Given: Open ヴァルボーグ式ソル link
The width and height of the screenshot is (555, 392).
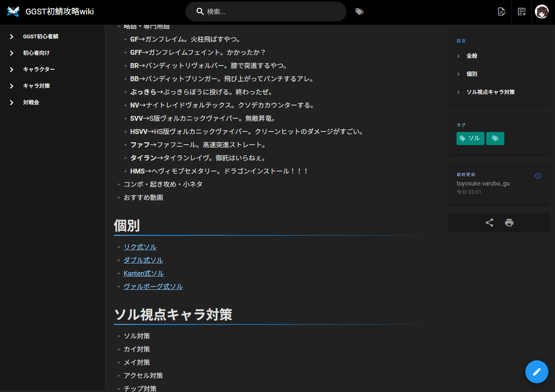Looking at the screenshot, I should pos(153,286).
